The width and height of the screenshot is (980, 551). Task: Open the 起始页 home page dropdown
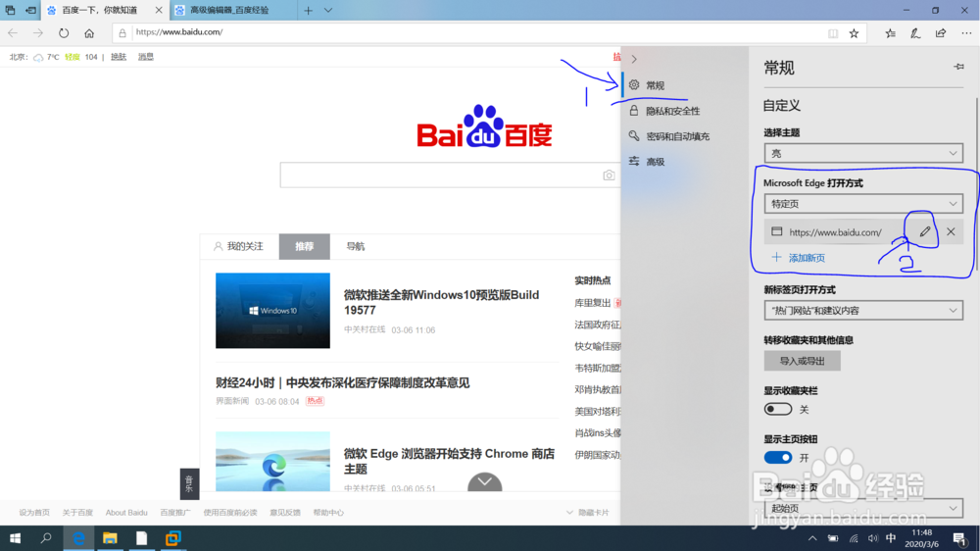863,508
